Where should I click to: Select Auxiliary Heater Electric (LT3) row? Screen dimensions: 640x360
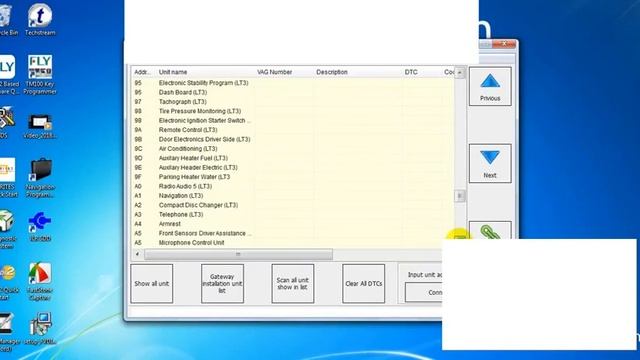[292, 167]
